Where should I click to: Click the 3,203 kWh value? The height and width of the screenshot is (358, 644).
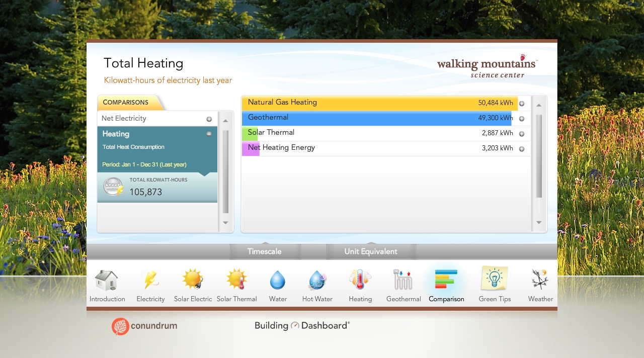click(x=498, y=148)
